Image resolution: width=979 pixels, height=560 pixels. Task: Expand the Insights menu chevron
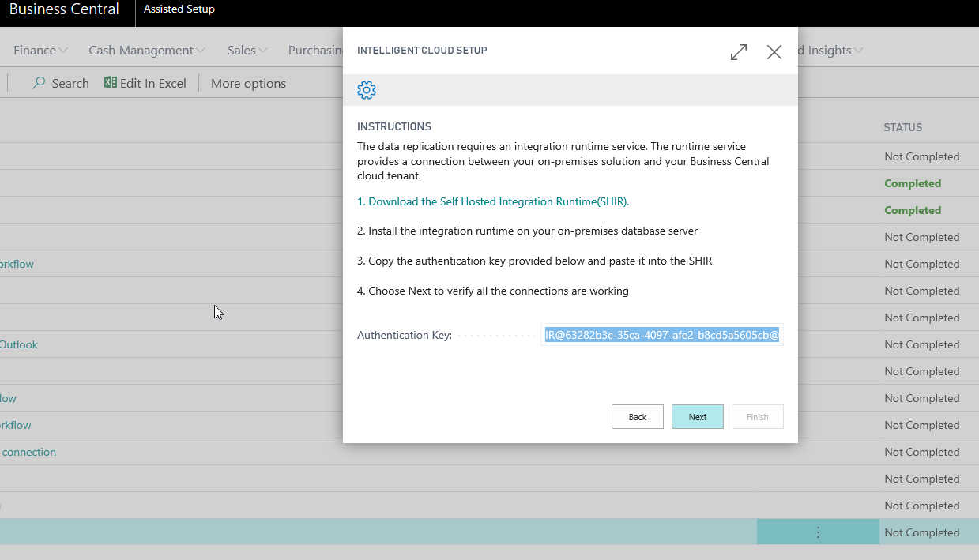point(858,51)
